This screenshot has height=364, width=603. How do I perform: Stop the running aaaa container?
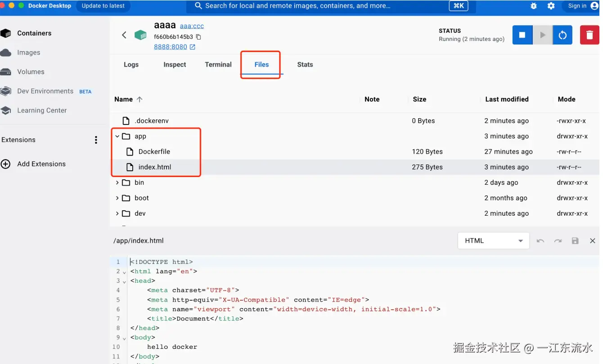coord(522,35)
